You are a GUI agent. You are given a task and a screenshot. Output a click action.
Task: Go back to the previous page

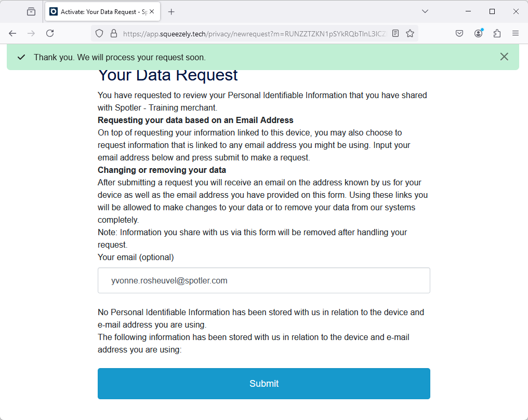coord(12,33)
